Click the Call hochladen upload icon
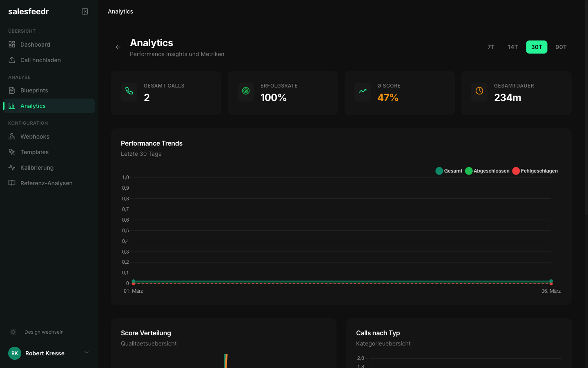The height and width of the screenshot is (368, 588). [13, 60]
